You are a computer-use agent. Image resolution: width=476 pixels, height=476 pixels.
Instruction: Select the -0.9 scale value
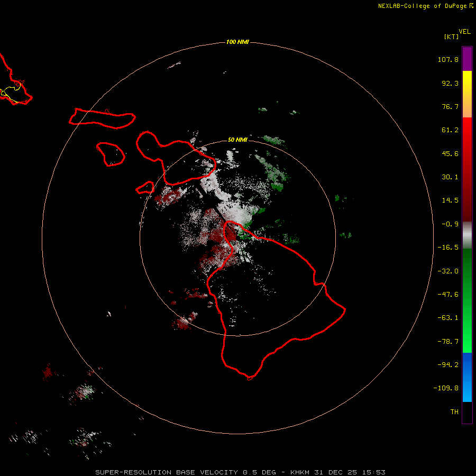(x=450, y=224)
